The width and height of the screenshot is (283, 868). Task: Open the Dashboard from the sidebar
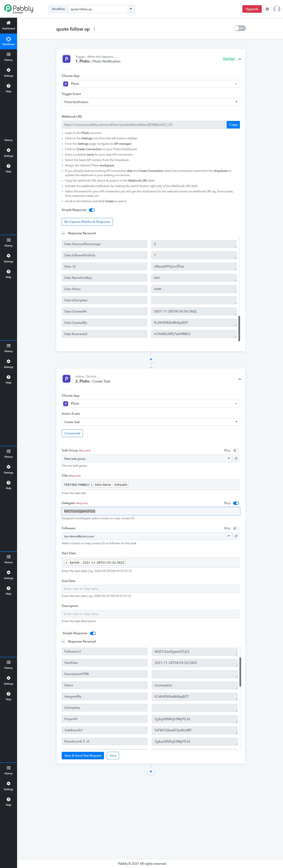pyautogui.click(x=8, y=25)
